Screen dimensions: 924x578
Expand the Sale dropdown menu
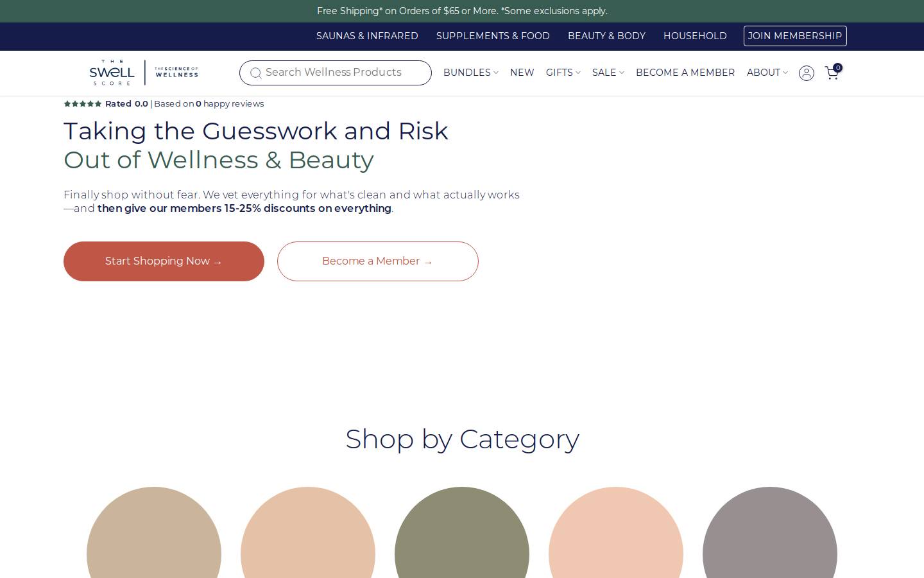pos(608,73)
